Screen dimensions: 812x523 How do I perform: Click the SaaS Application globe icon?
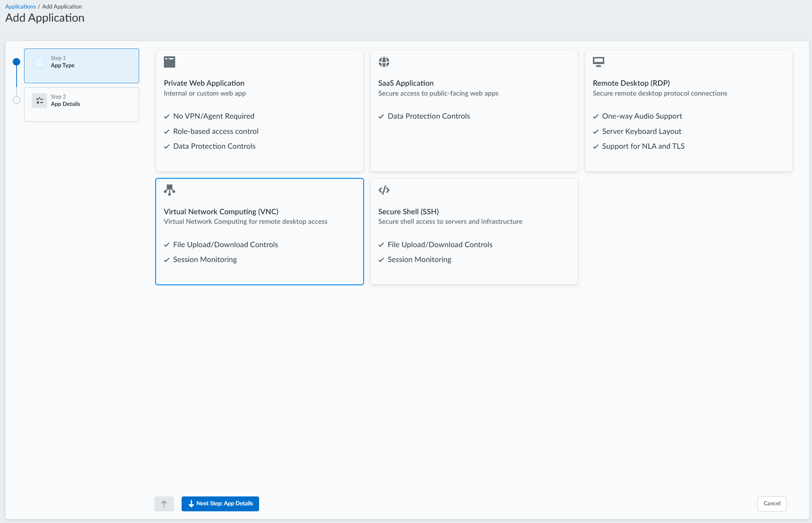[x=384, y=62]
